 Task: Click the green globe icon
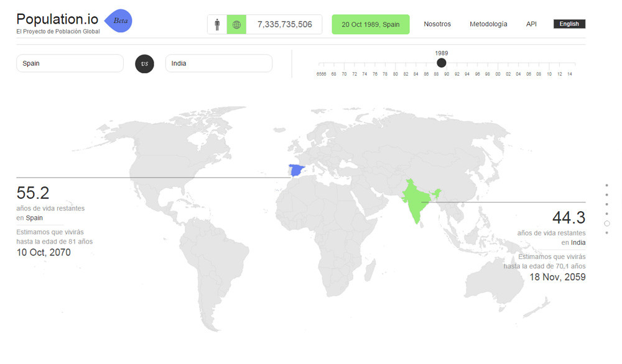click(236, 25)
